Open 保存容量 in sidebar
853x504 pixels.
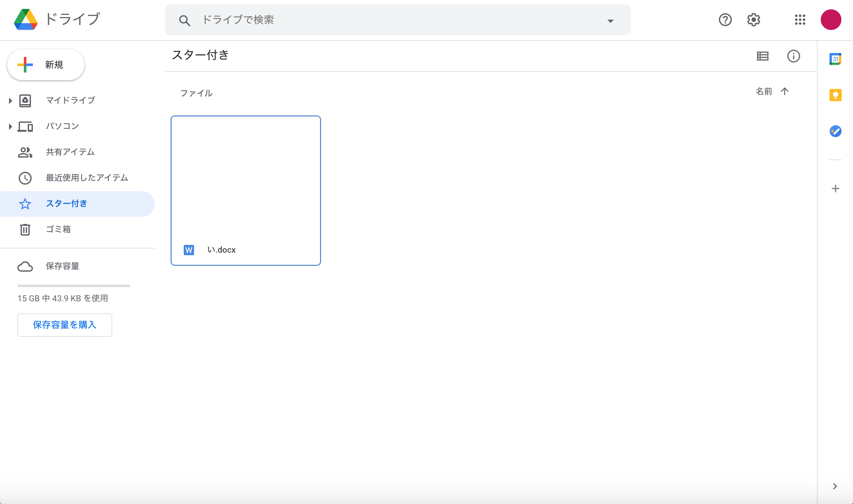point(77,266)
